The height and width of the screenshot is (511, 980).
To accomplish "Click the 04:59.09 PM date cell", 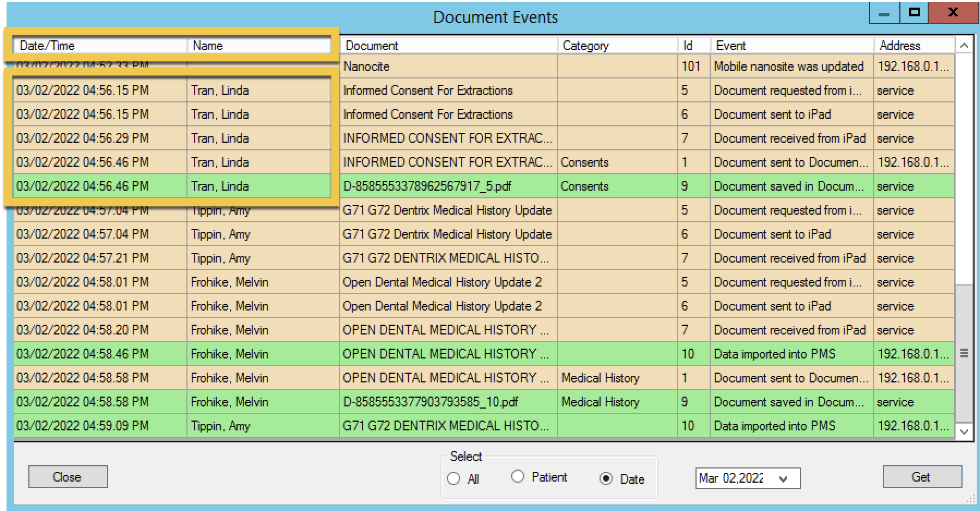I will point(100,426).
